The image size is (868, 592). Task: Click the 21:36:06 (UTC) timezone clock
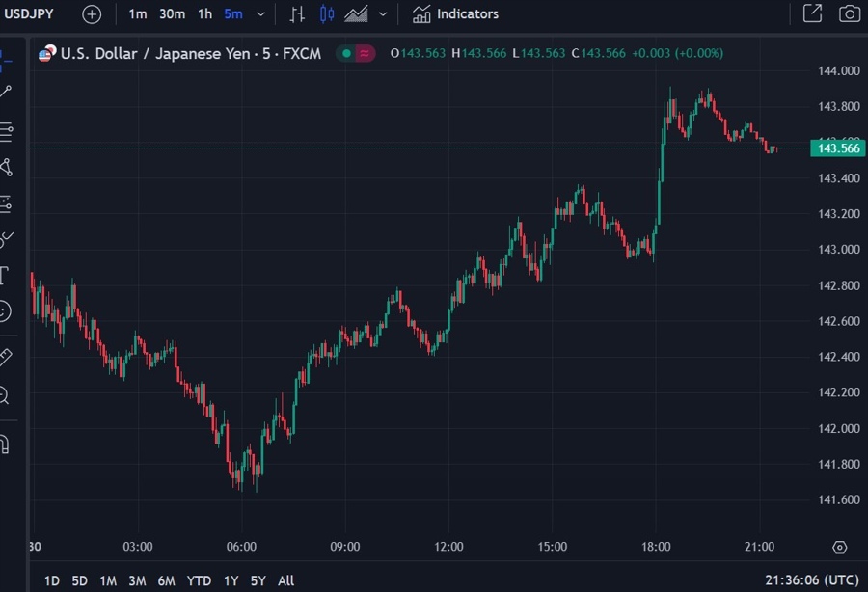811,579
